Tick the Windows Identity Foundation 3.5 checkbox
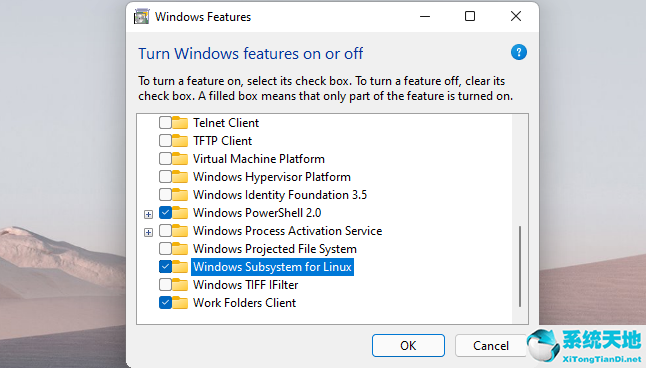646x368 pixels. pyautogui.click(x=165, y=195)
